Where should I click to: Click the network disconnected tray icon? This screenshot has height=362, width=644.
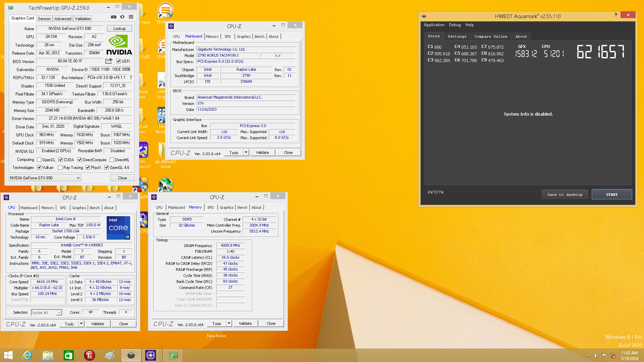pyautogui.click(x=612, y=356)
